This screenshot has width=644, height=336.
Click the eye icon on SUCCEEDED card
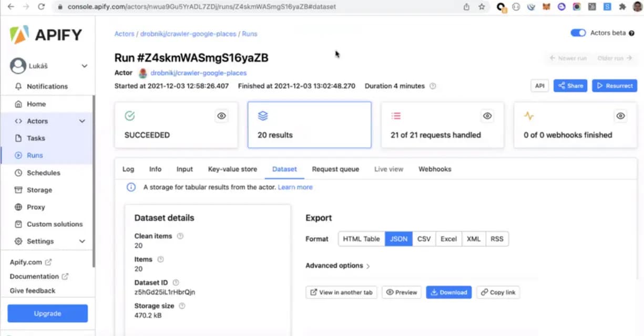221,116
